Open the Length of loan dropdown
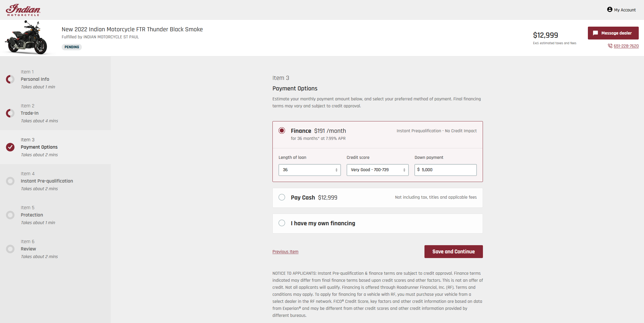 [309, 170]
